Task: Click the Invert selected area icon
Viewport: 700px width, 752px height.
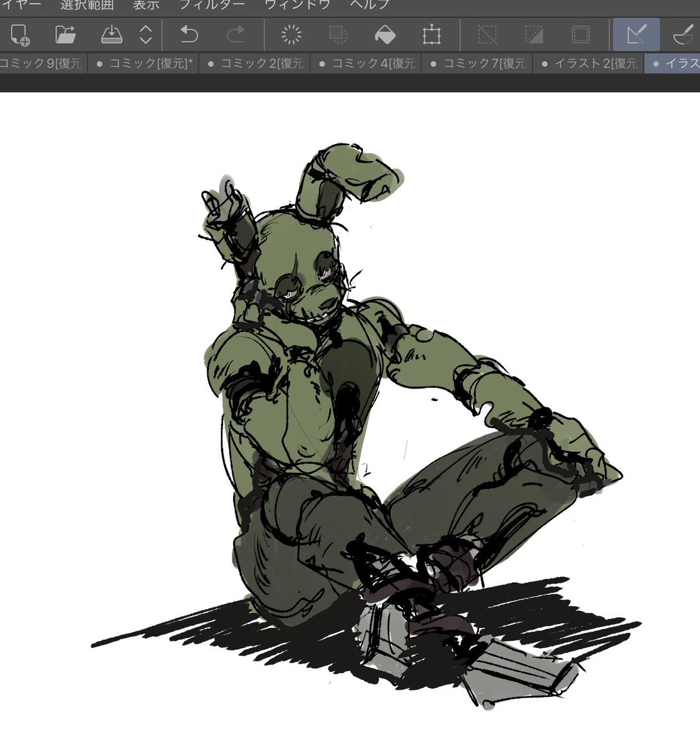Action: click(x=534, y=34)
